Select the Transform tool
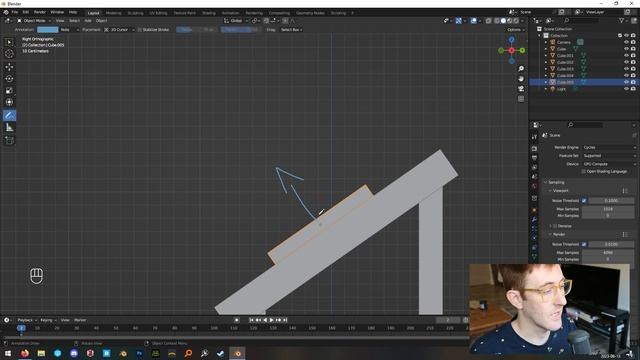This screenshot has height=360, width=640. tap(9, 102)
